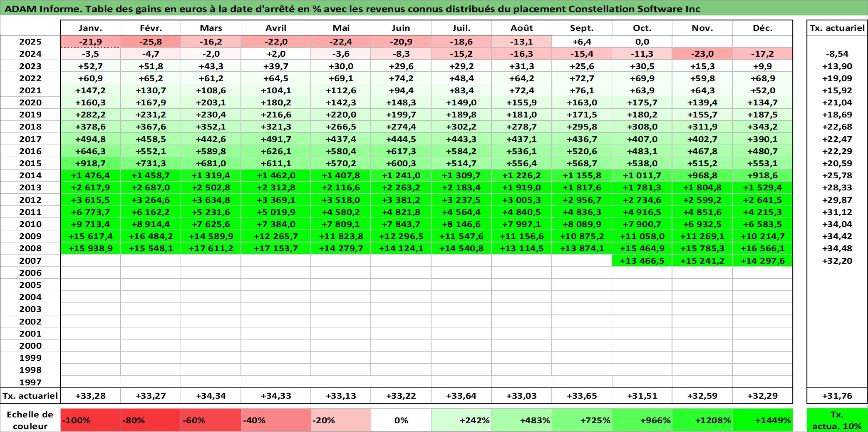Click the Tx. actua. 10% green box
868x432 pixels.
pos(837,420)
